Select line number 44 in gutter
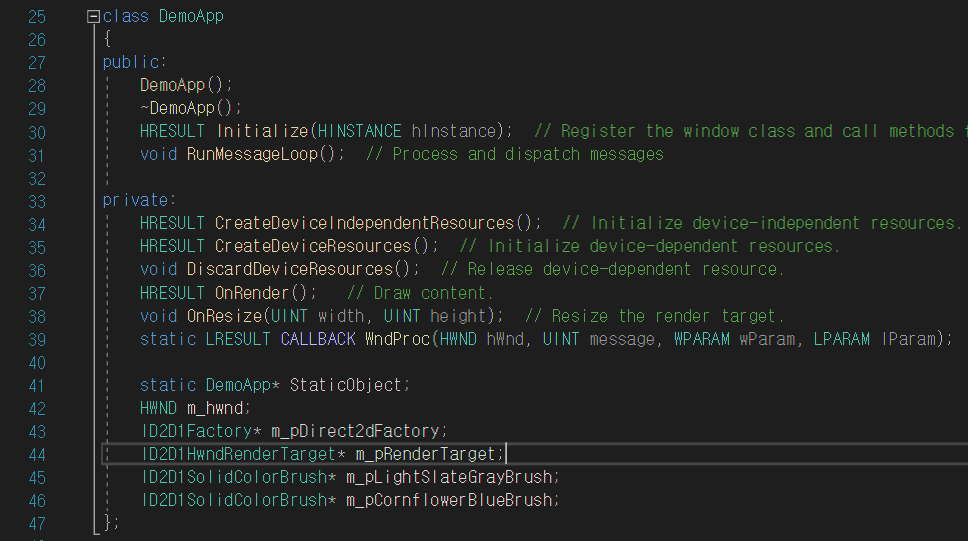The height and width of the screenshot is (541, 968). 37,455
